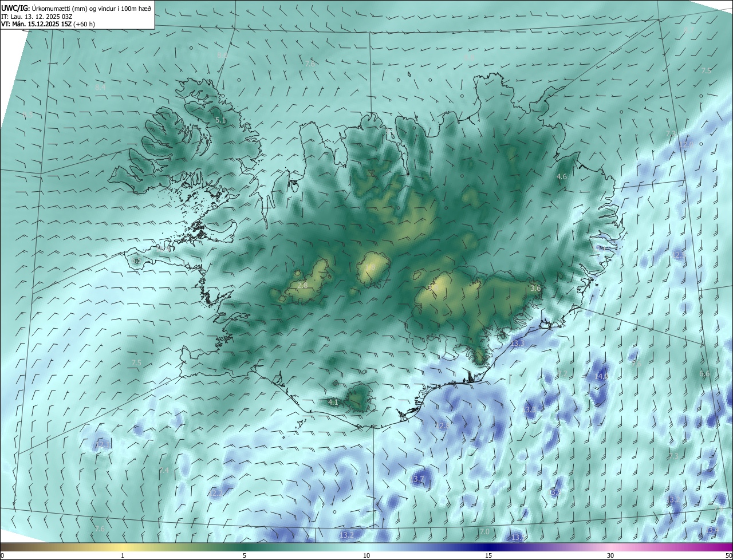This screenshot has width=733, height=560.
Task: Click the 3.6 value on Vatnajökull's east edge
Action: tap(535, 289)
